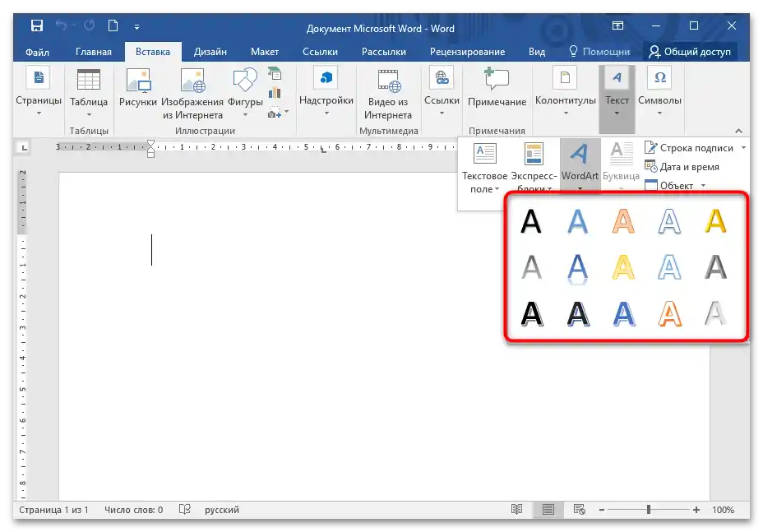The width and height of the screenshot is (763, 532).
Task: Switch to Print Layout view icon
Action: pos(548,510)
